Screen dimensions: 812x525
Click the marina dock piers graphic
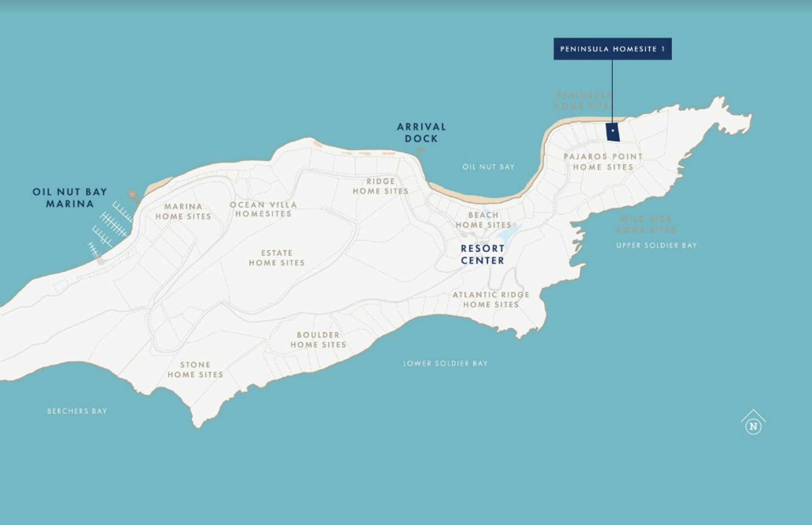111,228
